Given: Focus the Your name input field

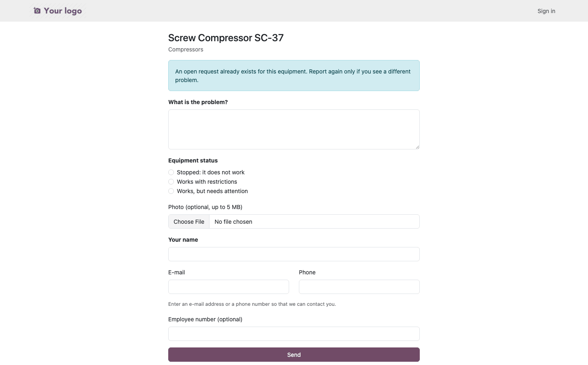Looking at the screenshot, I should 294,254.
